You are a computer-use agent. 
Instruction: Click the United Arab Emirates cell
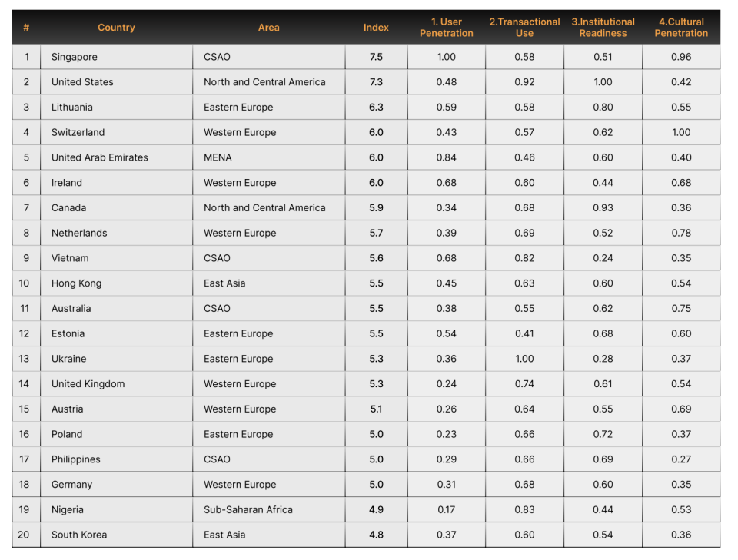point(100,157)
